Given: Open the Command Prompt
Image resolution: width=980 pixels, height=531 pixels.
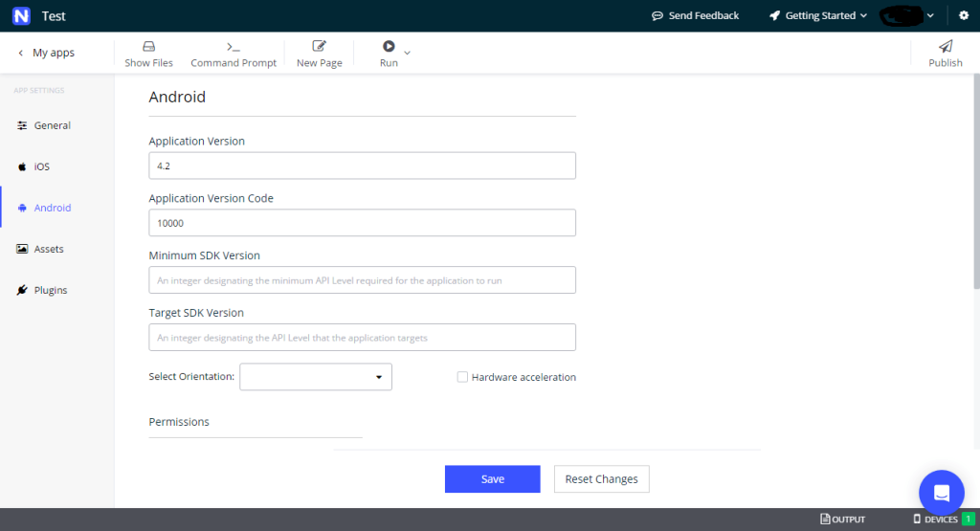Looking at the screenshot, I should [x=234, y=54].
